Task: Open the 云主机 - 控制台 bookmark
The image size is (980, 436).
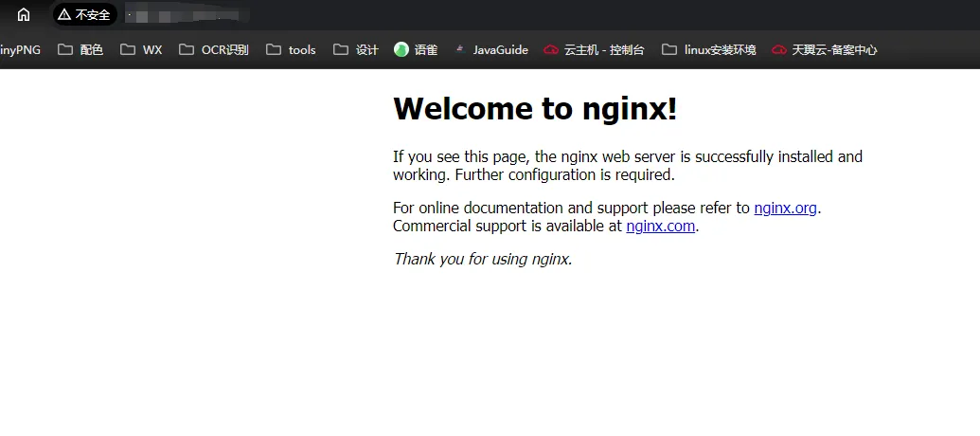Action: 594,50
